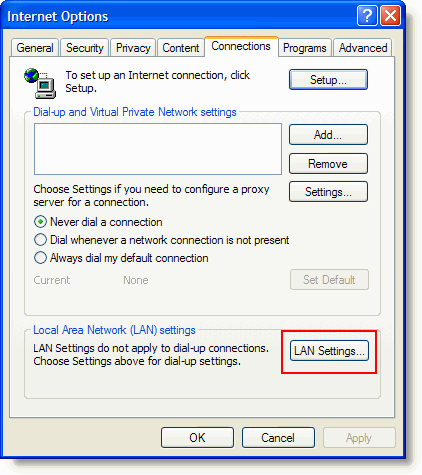The width and height of the screenshot is (422, 475).
Task: Close the Internet Options dialog
Action: (390, 16)
